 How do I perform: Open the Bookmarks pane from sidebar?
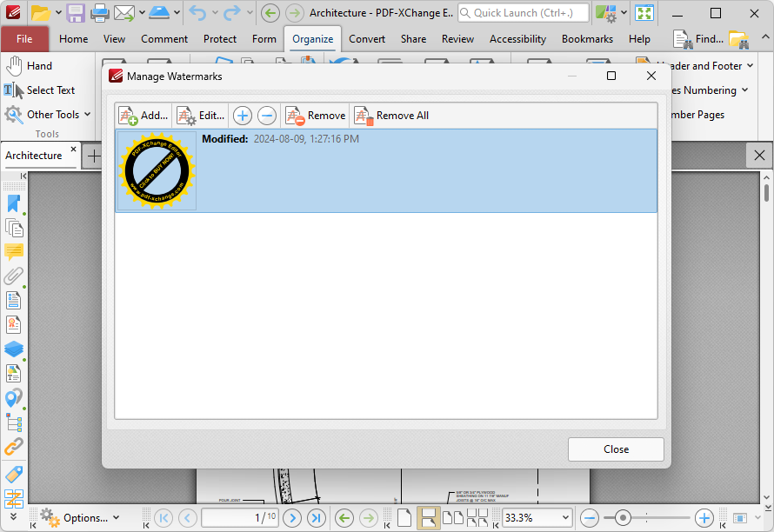click(14, 203)
